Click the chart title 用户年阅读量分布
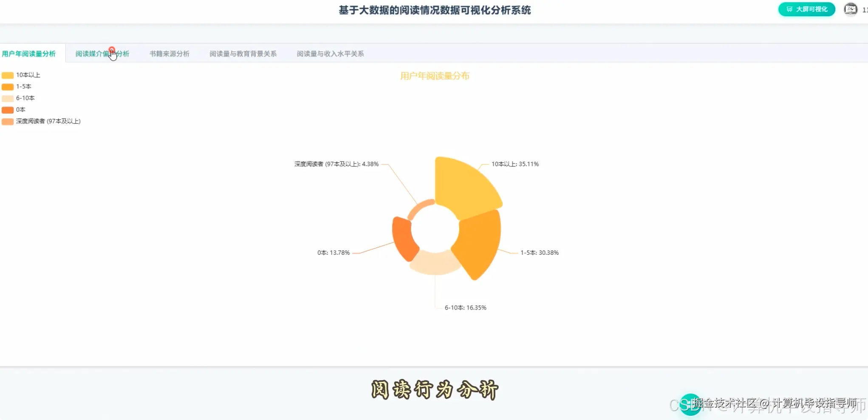The image size is (868, 420). coord(435,76)
